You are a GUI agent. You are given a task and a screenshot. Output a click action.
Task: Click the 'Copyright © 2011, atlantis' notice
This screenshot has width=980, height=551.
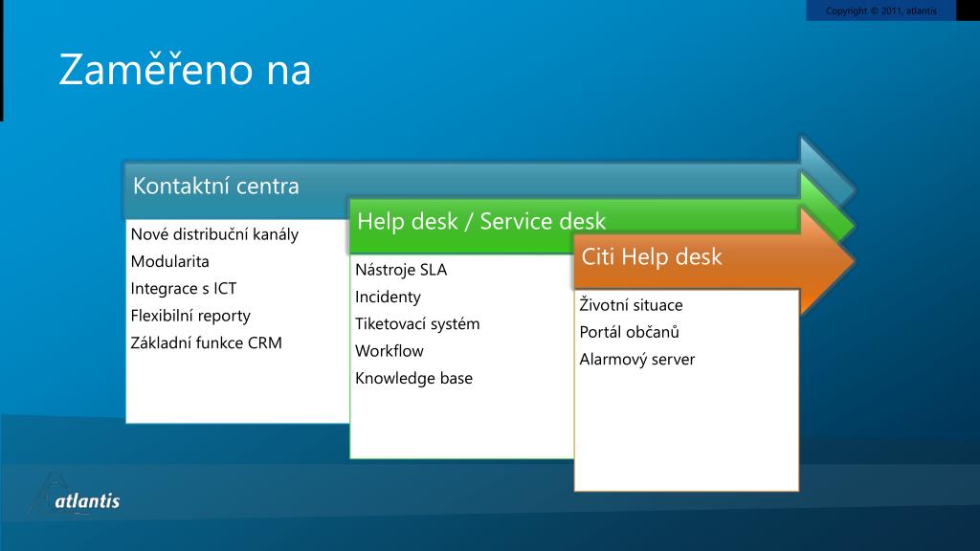[x=881, y=11]
